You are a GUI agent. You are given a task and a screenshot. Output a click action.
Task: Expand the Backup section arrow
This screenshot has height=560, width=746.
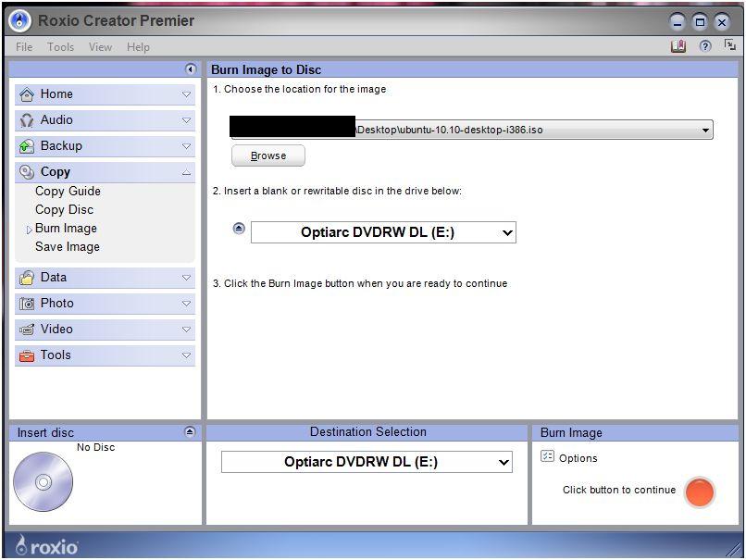coord(187,146)
